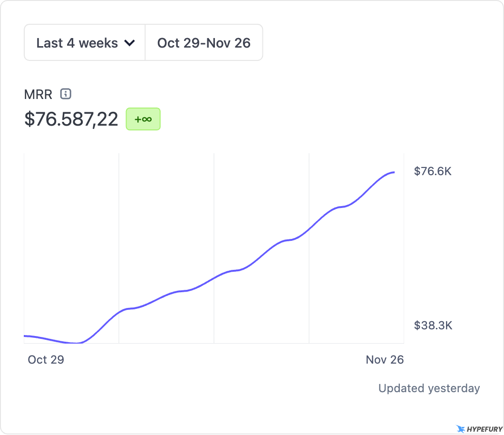Click the chart line's starting point on left

pos(25,336)
